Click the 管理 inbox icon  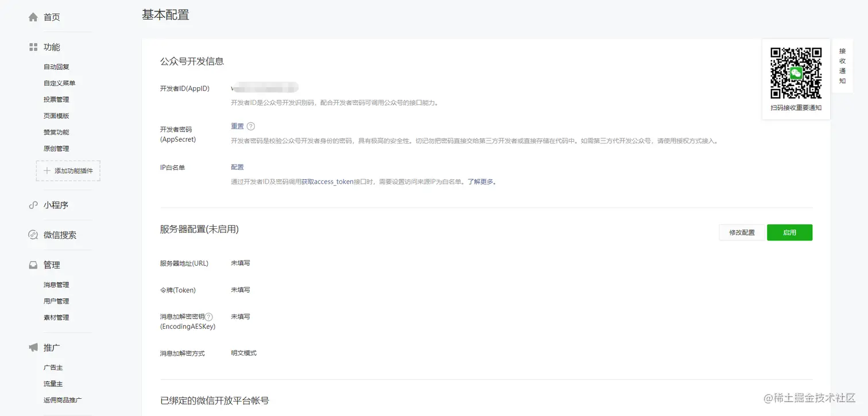coord(33,265)
